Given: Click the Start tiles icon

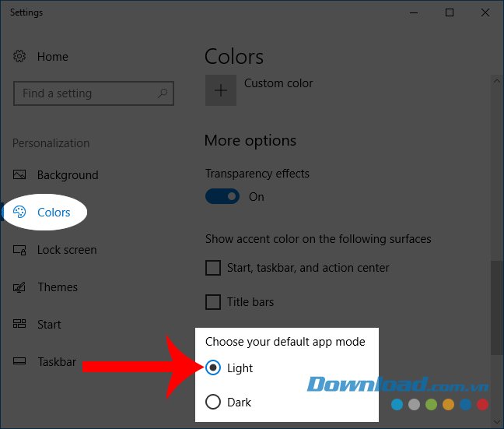Looking at the screenshot, I should pos(19,324).
